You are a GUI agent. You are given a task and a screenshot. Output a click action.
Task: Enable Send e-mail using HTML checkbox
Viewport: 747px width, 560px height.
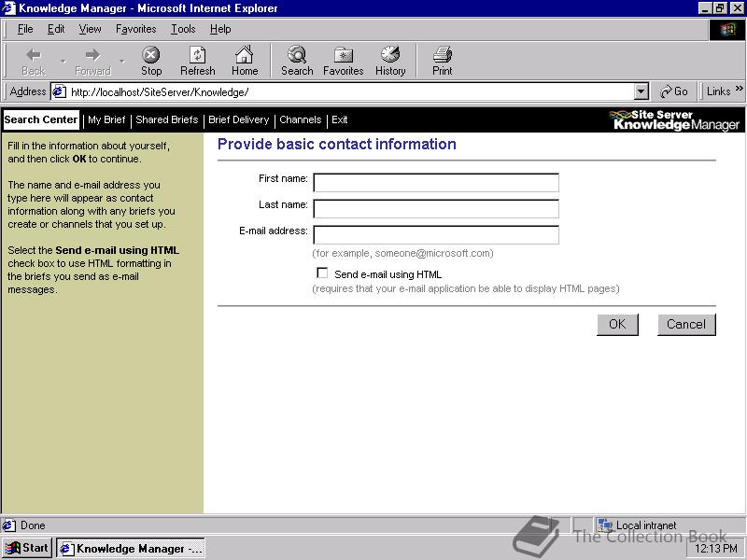tap(322, 273)
